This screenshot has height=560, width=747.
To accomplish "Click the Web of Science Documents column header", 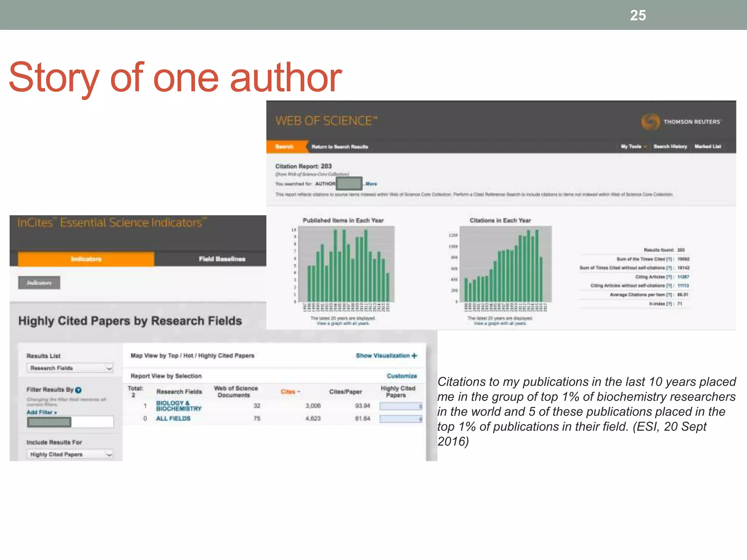I will [x=235, y=392].
